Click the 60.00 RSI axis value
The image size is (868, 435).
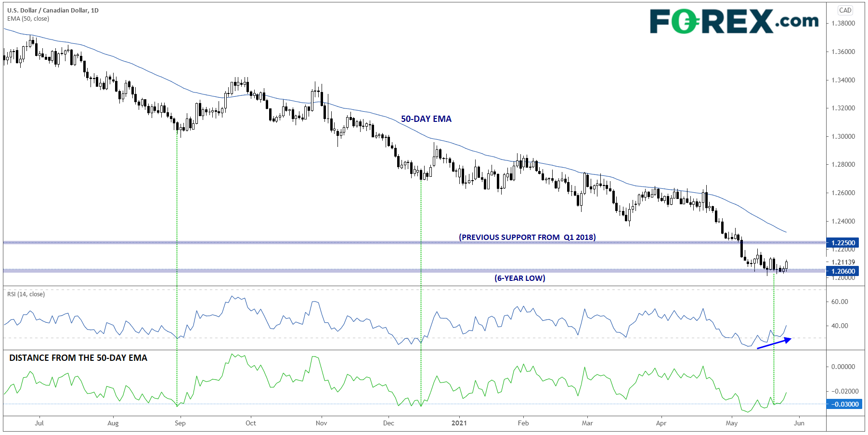point(840,302)
